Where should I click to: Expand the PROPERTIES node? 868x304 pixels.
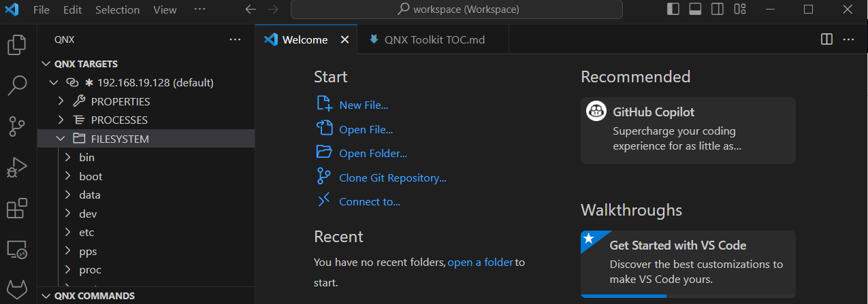tap(61, 101)
